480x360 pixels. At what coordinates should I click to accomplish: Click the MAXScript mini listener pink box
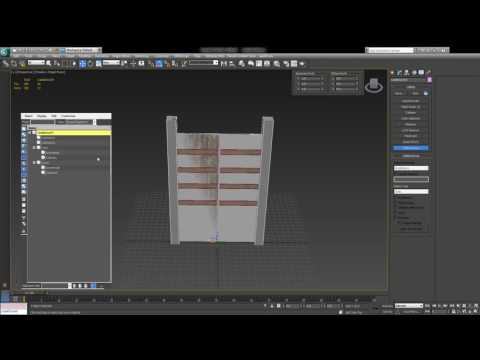(x=14, y=307)
